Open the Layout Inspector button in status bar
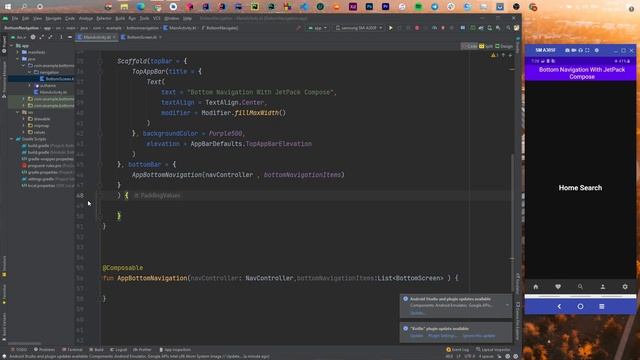The width and height of the screenshot is (640, 360). 493,350
